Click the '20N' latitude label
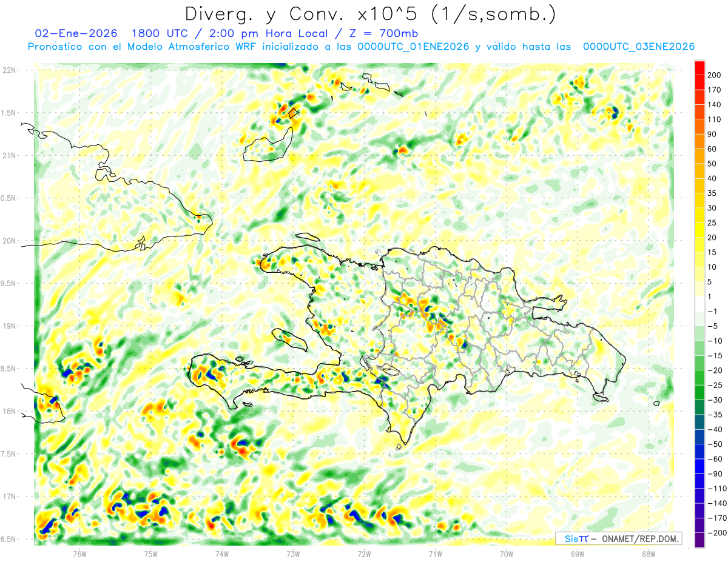Viewport: 728px width, 562px height. (8, 241)
